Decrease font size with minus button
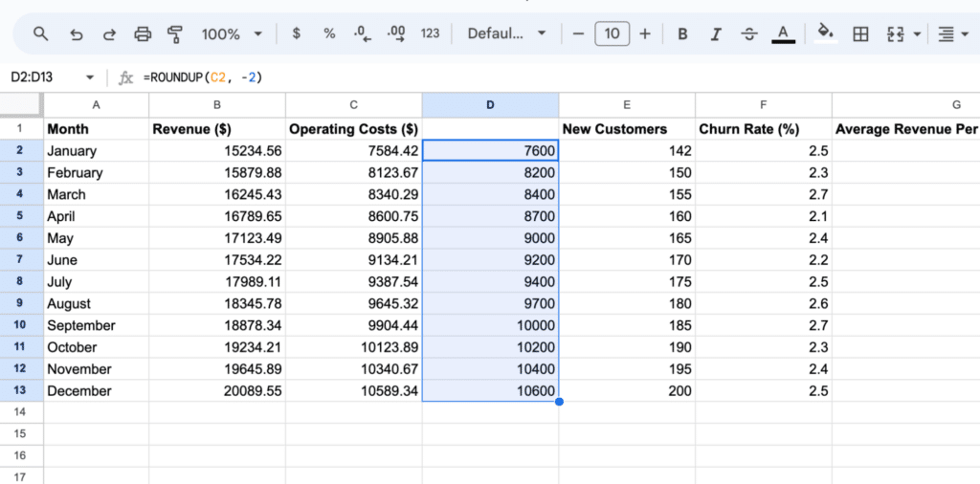 click(578, 33)
